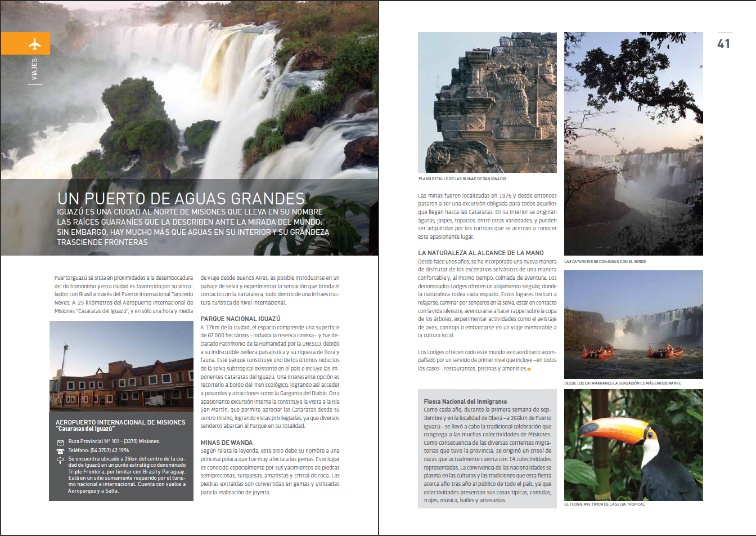The image size is (756, 536).
Task: Click LA NATURALEZA AL ALCANCE DE LA MANO heading
Action: [481, 253]
